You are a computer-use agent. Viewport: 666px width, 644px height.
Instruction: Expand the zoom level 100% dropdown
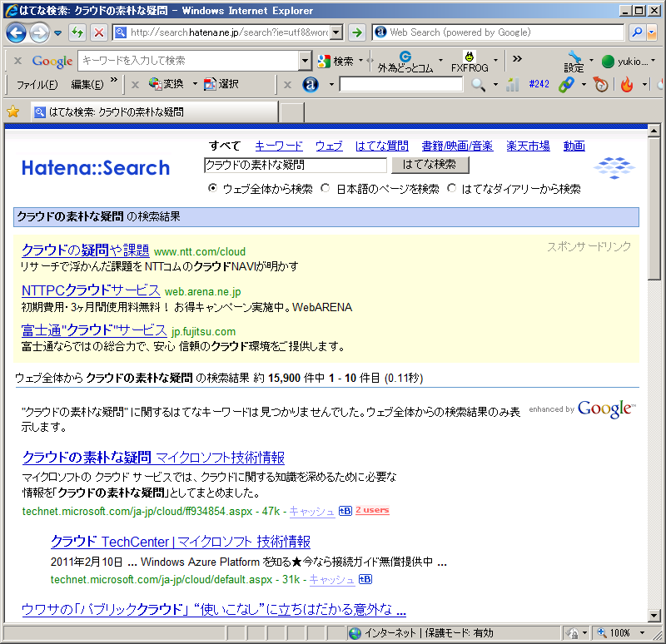click(x=644, y=633)
